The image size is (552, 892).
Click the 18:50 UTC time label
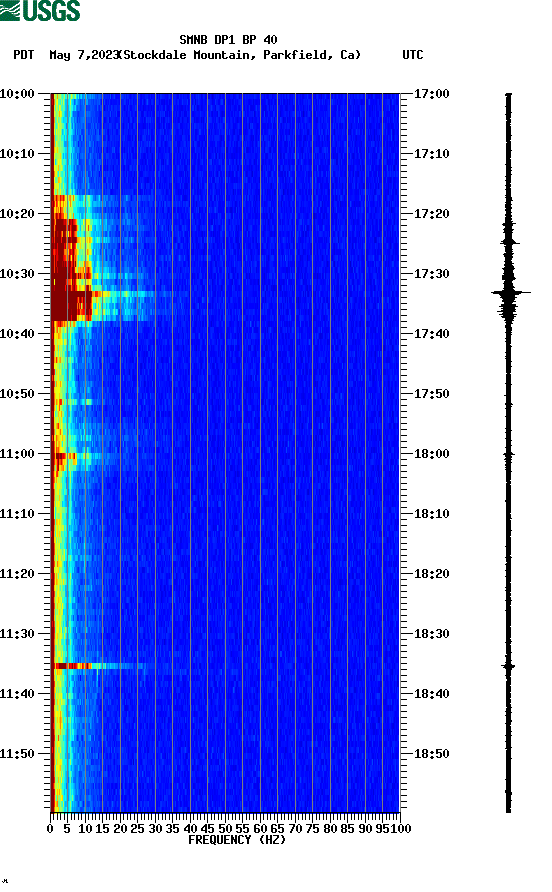click(x=431, y=754)
